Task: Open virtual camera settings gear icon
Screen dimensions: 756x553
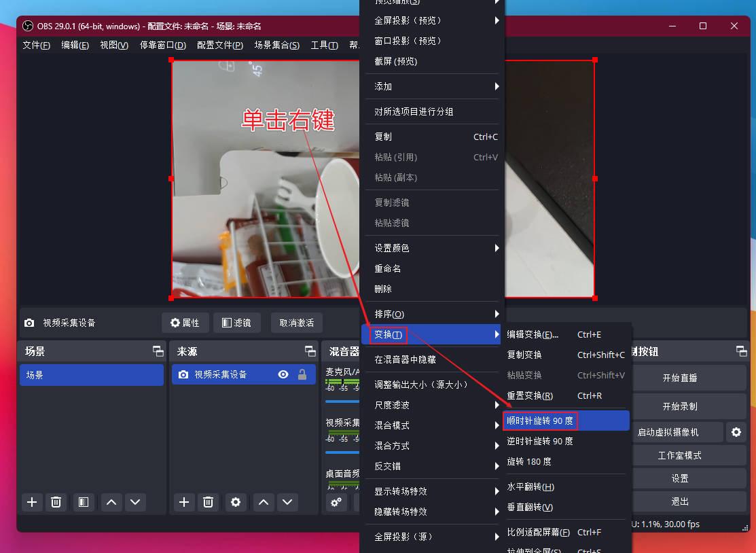Action: [736, 431]
